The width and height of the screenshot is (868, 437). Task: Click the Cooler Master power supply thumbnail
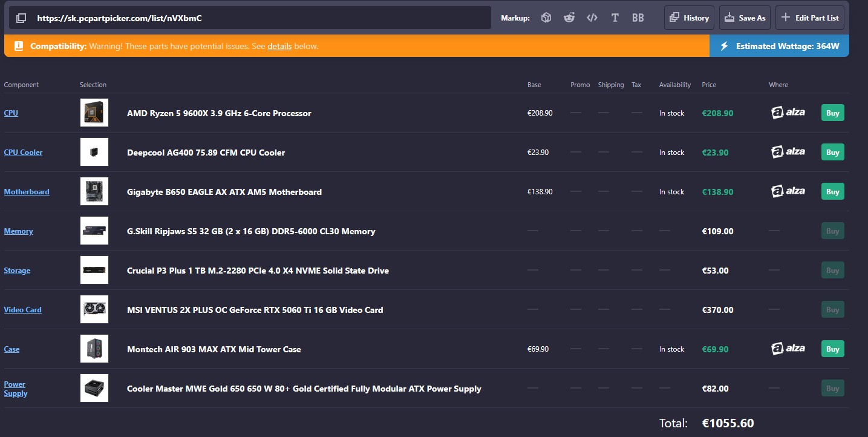(x=94, y=388)
